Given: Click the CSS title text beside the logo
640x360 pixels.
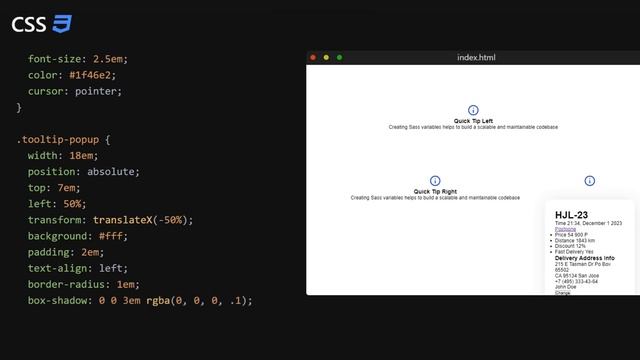Looking at the screenshot, I should point(29,24).
